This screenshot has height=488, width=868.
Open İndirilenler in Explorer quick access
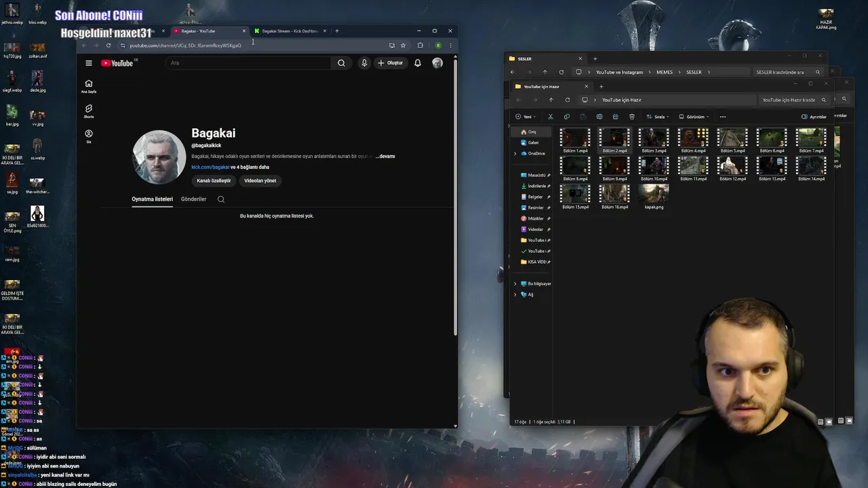click(536, 186)
